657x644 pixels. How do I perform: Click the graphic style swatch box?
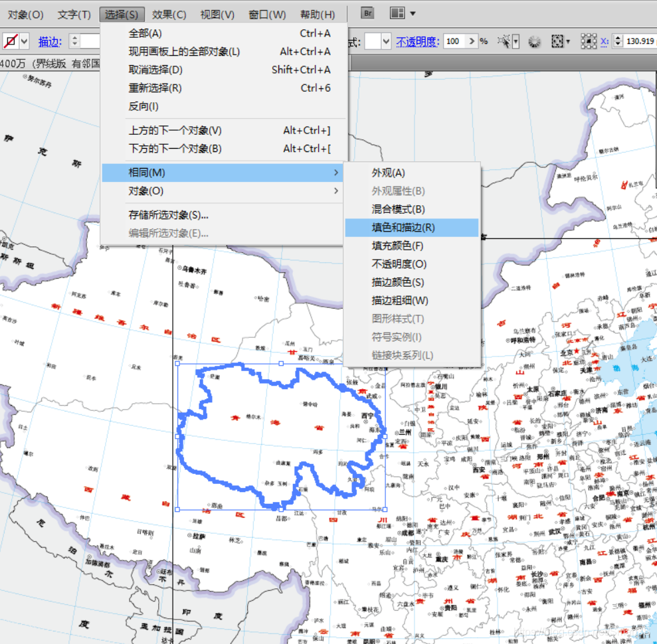pyautogui.click(x=372, y=41)
